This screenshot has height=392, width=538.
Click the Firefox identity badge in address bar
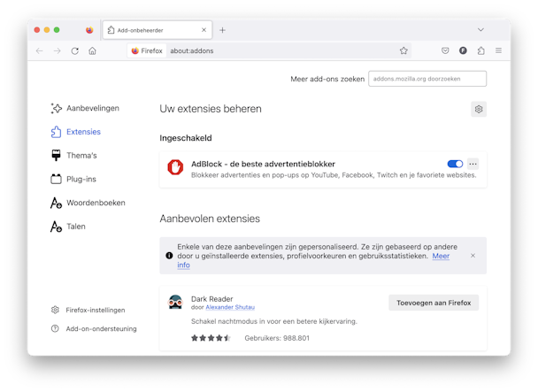coord(147,50)
